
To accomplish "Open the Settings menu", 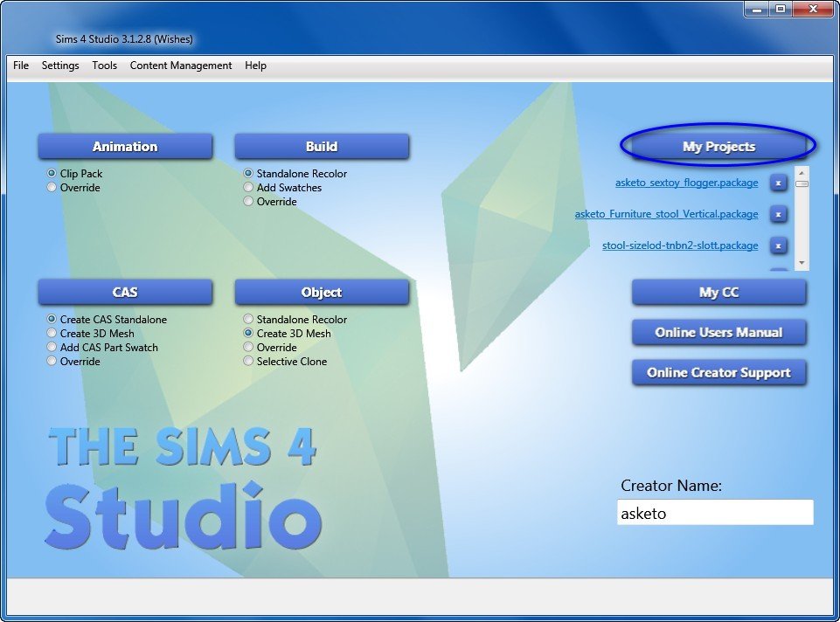I will [60, 66].
